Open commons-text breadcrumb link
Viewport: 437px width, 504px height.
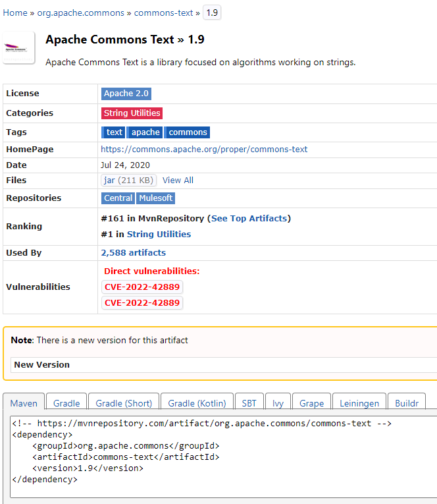point(163,13)
